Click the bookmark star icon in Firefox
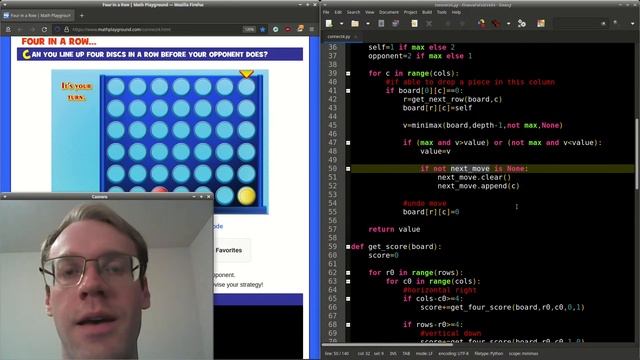This screenshot has width=640, height=360. 262,29
